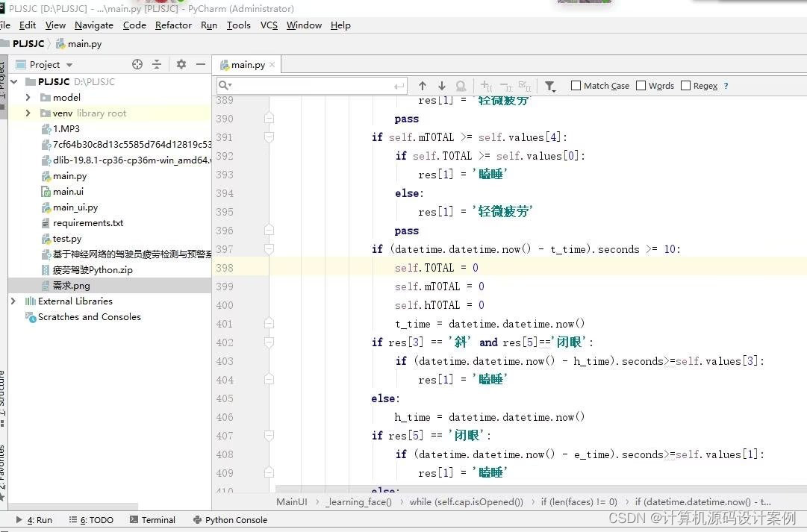Open the Tools menu
The image size is (807, 532).
pos(239,25)
